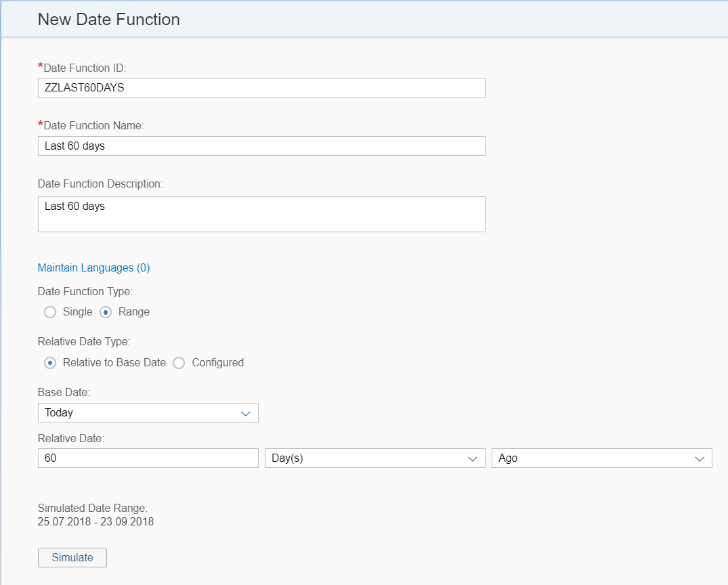
Task: Click the Date Function ID field
Action: click(261, 87)
